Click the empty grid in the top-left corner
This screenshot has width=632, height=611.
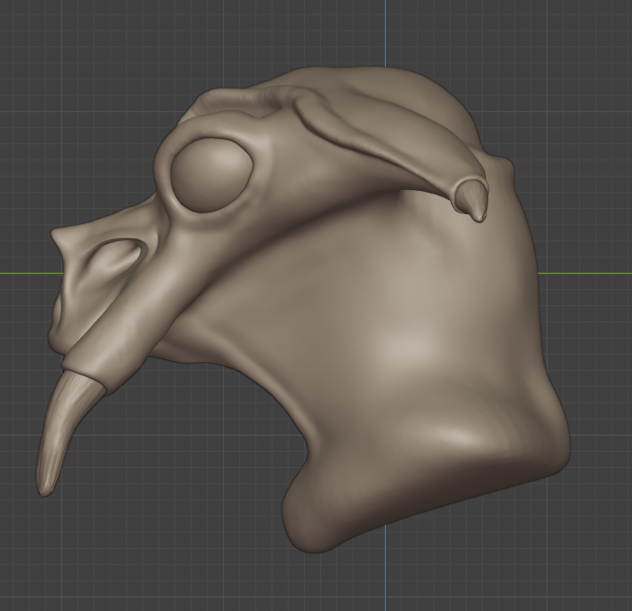(x=50, y=50)
